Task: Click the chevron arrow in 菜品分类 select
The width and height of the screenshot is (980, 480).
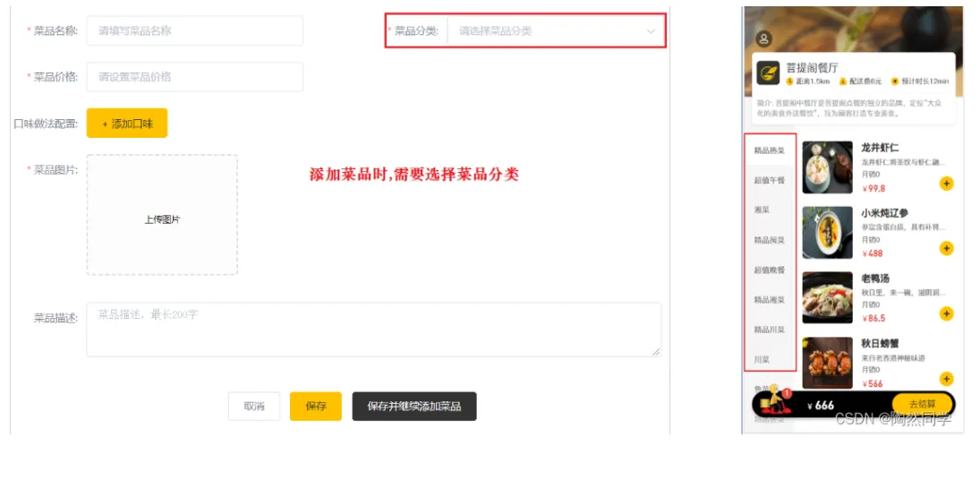Action: pyautogui.click(x=651, y=30)
